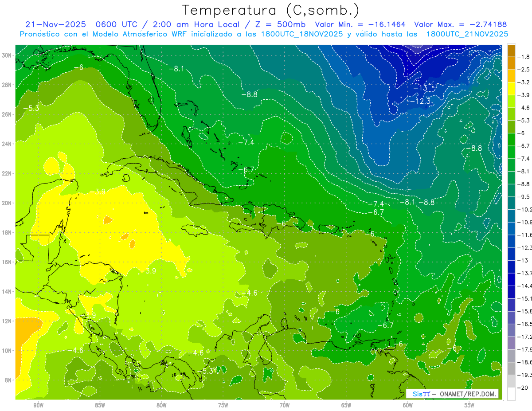Click the '30N' latitude axis label

(7, 55)
